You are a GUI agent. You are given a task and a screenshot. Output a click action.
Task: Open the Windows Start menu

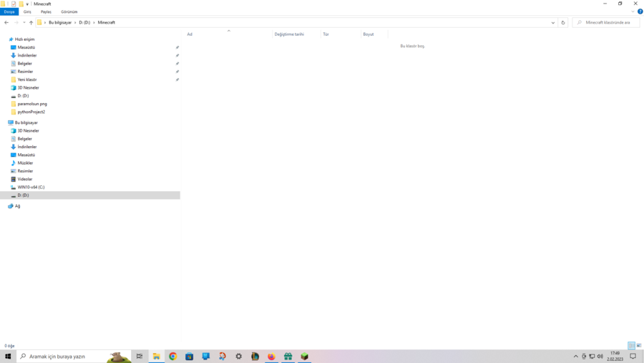coord(8,357)
